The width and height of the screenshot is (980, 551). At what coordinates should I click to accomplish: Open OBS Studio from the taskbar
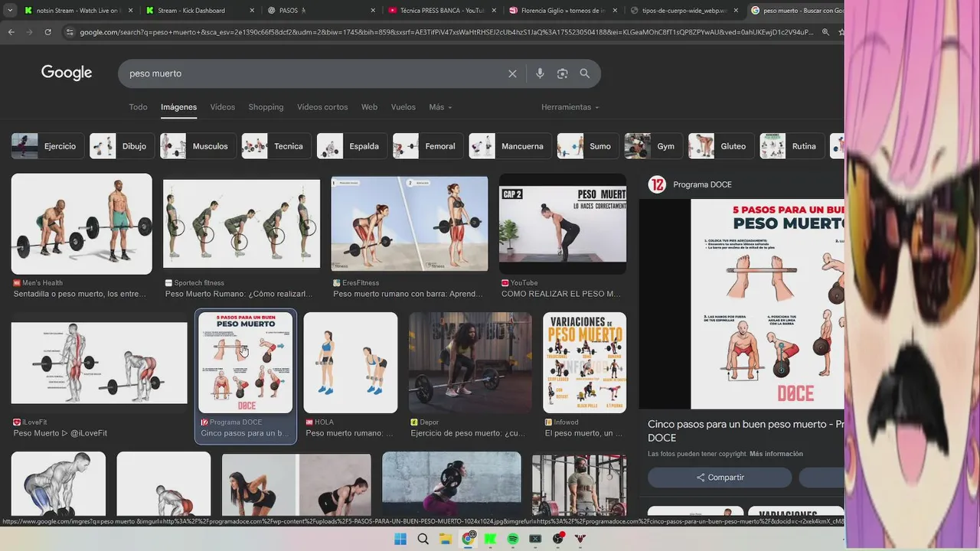click(x=558, y=539)
